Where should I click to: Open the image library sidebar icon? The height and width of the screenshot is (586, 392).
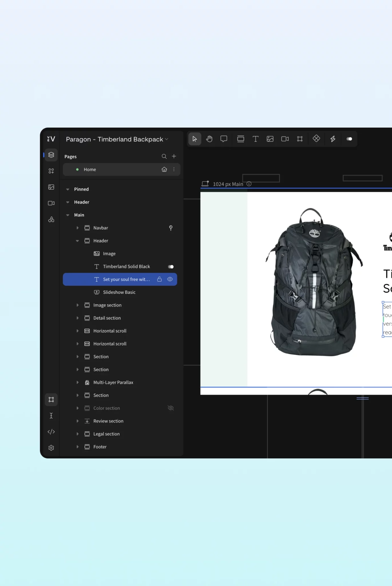51,187
